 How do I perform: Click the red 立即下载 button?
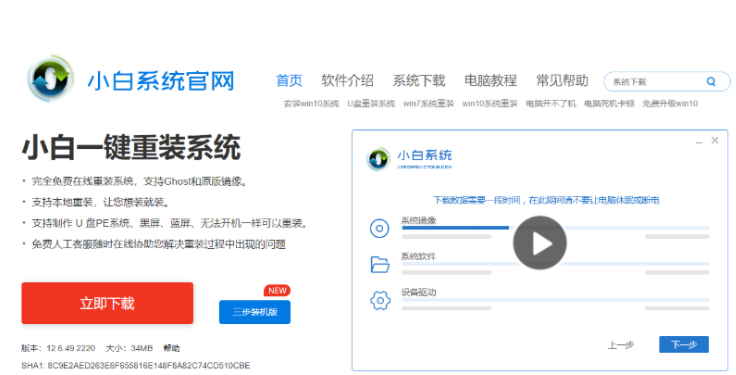pyautogui.click(x=107, y=303)
